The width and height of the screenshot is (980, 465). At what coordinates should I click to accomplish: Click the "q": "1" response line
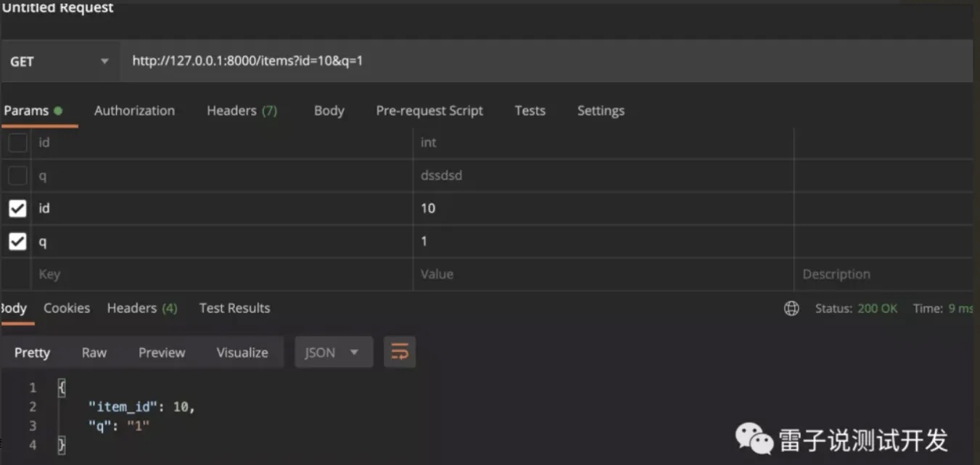click(x=118, y=426)
